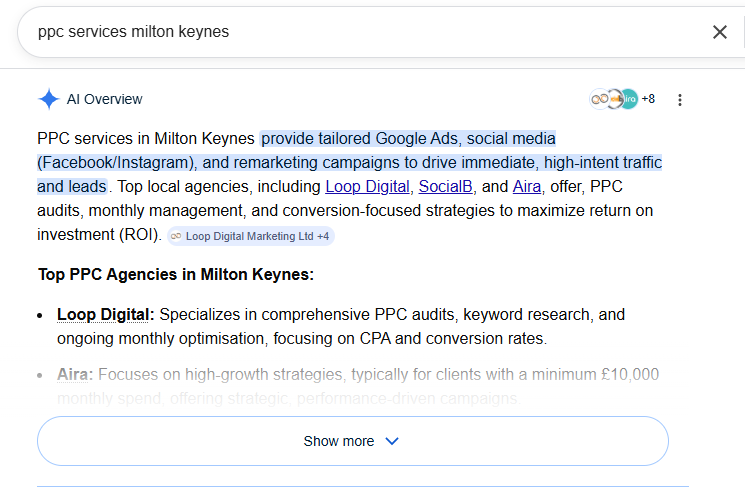Click the highlighted 'provide tailored Google Ads' text
745x497 pixels.
[358, 139]
